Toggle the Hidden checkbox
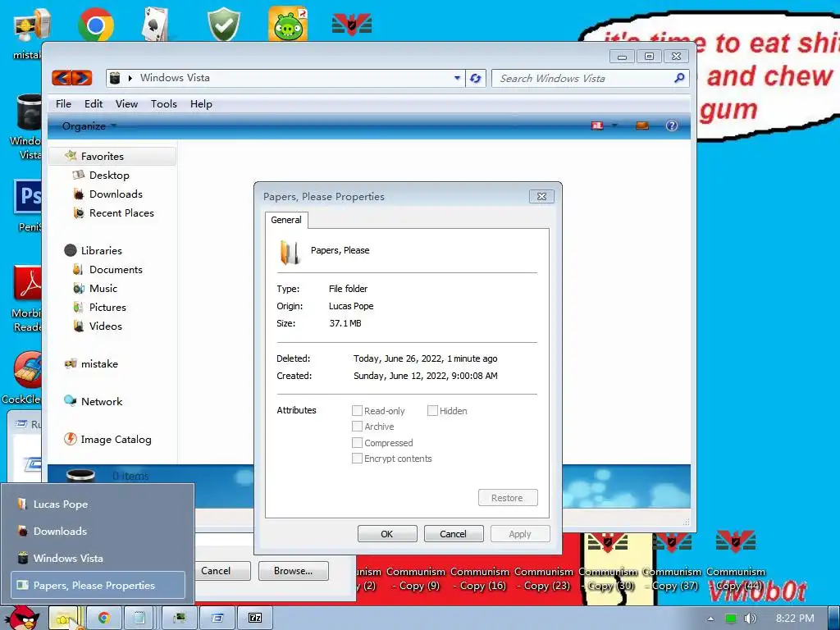Viewport: 840px width, 630px height. pyautogui.click(x=432, y=410)
